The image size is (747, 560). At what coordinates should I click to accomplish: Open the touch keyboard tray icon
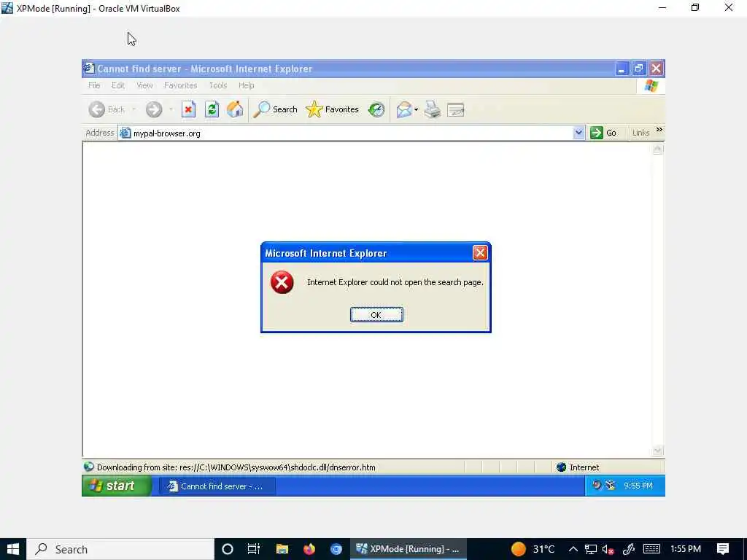click(651, 549)
